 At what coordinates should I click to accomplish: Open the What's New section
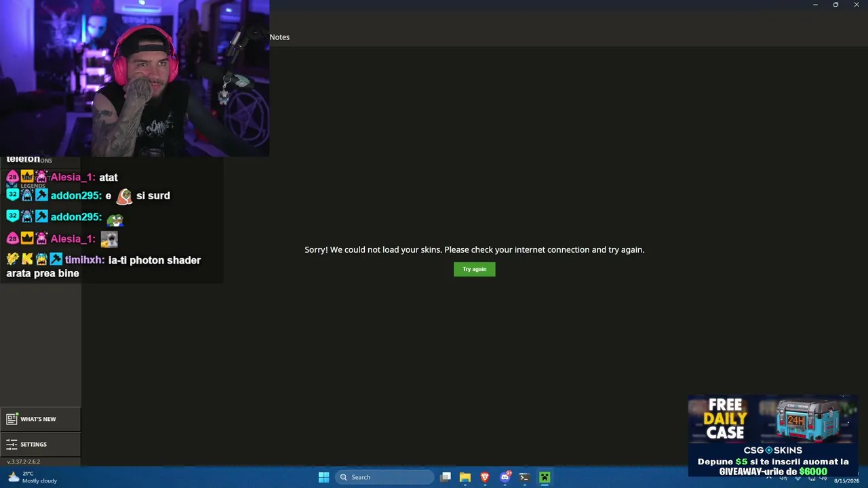coord(40,419)
